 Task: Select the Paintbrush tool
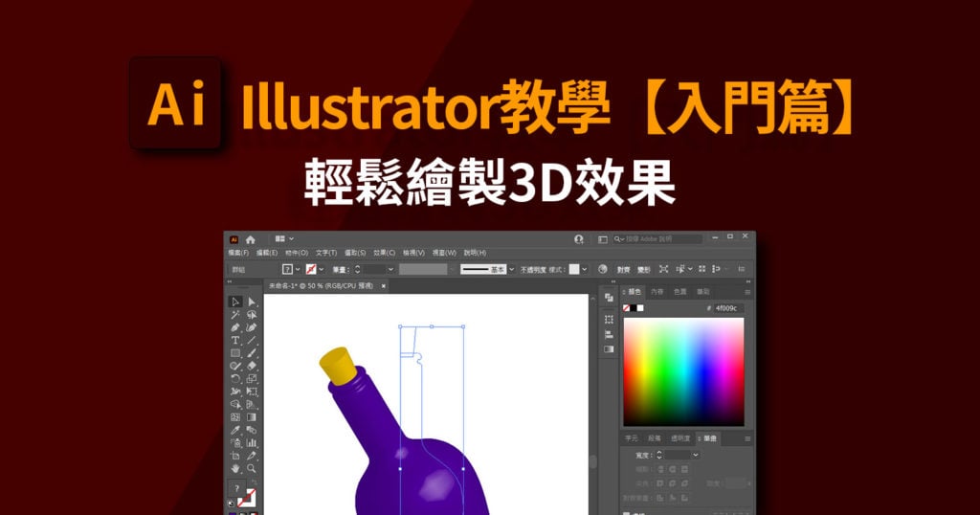[252, 353]
